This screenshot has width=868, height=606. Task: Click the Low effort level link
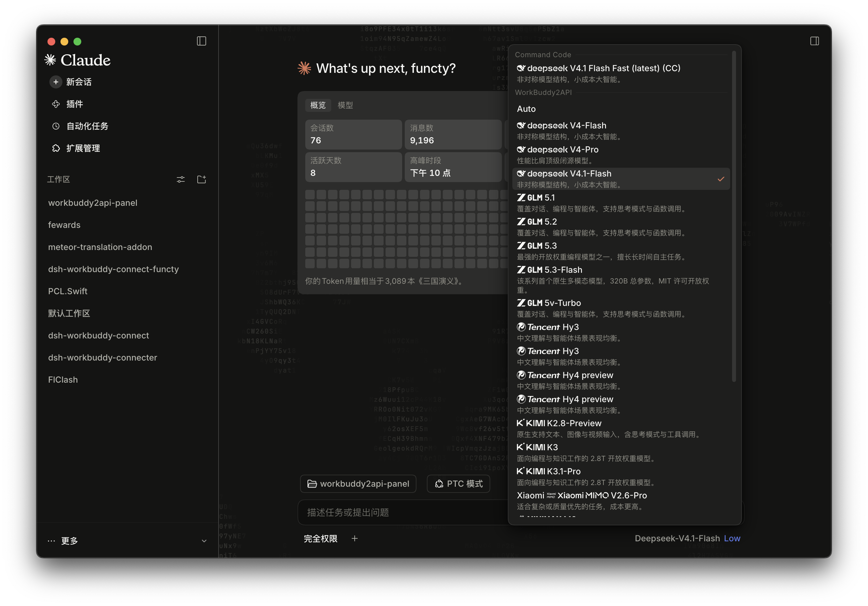click(732, 538)
